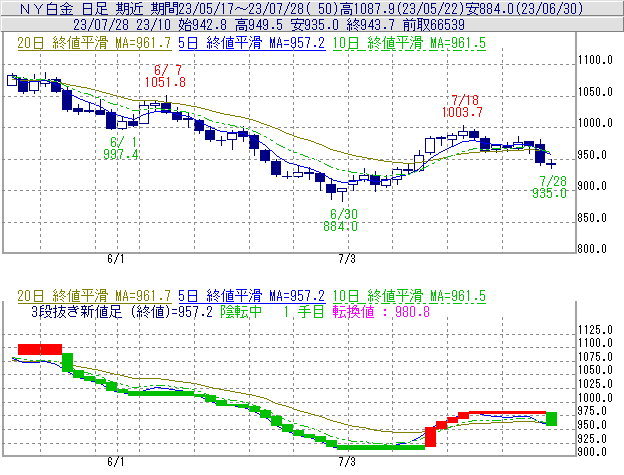Image resolution: width=624 pixels, height=475 pixels.
Task: Click the 10日 終値平滑 link in lower chart
Action: tap(409, 296)
